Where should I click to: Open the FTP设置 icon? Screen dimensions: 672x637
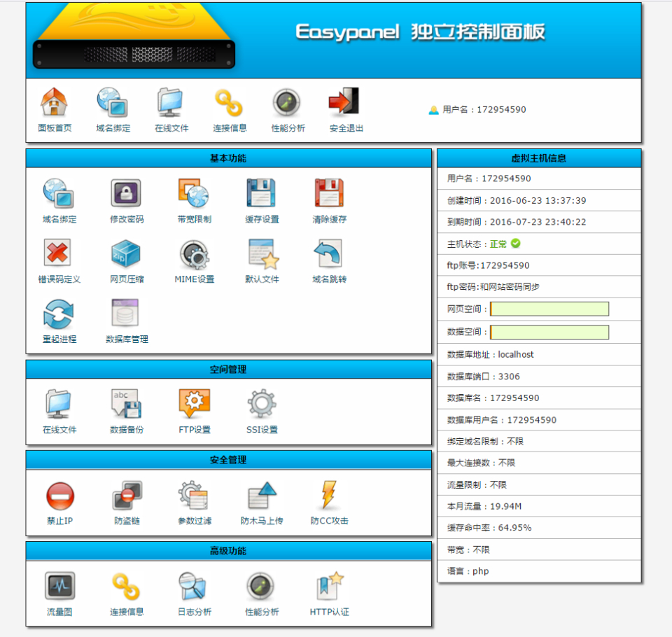194,403
